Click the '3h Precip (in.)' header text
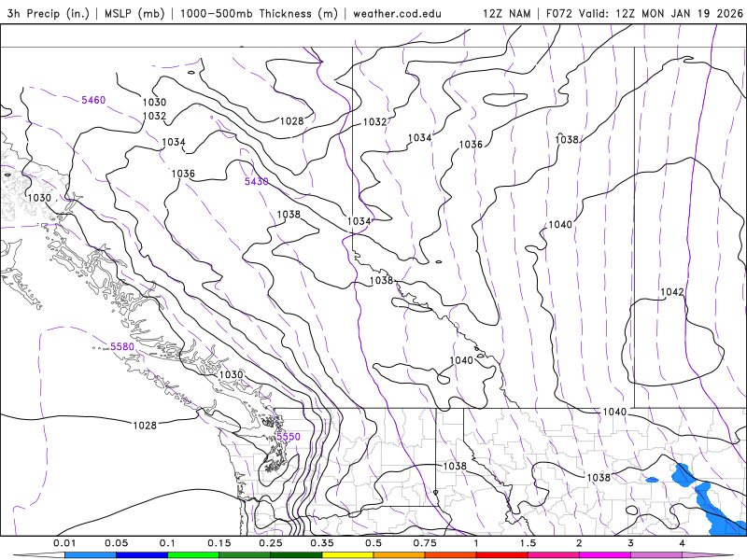This screenshot has width=747, height=560. tap(49, 13)
